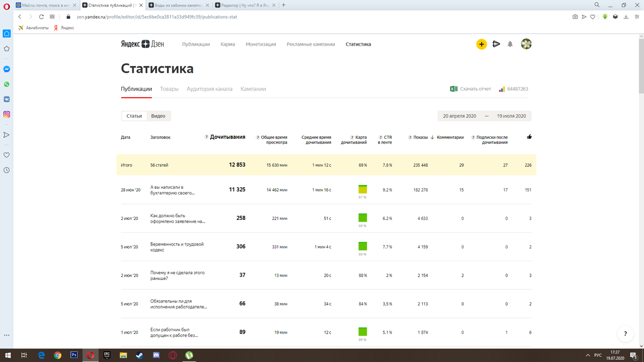
Task: Open Zen messages paper plane icon
Action: [496, 44]
